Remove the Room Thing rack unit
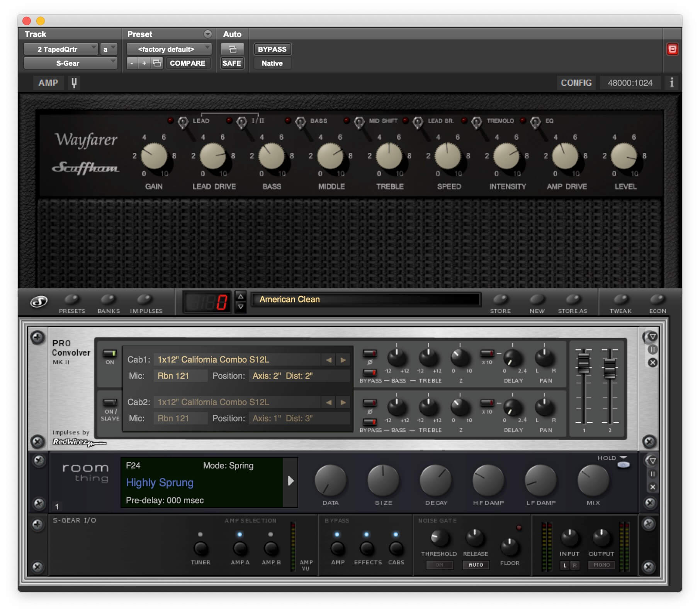 [x=652, y=487]
